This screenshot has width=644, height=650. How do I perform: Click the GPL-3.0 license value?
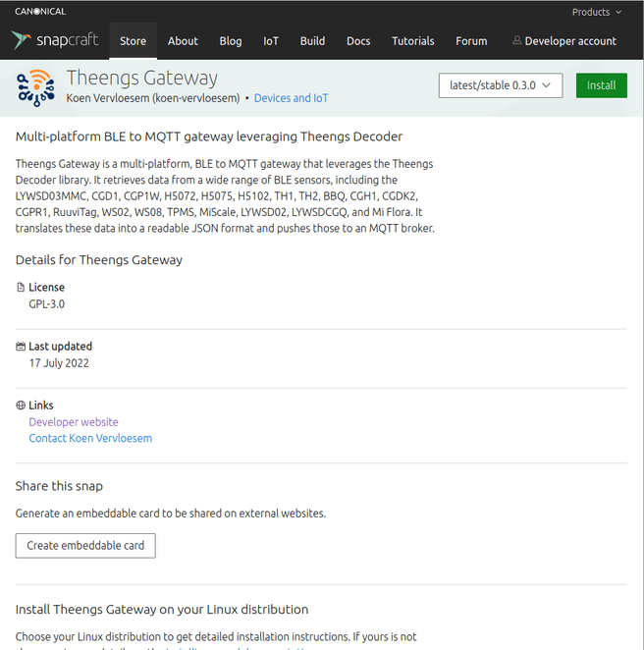[x=46, y=304]
